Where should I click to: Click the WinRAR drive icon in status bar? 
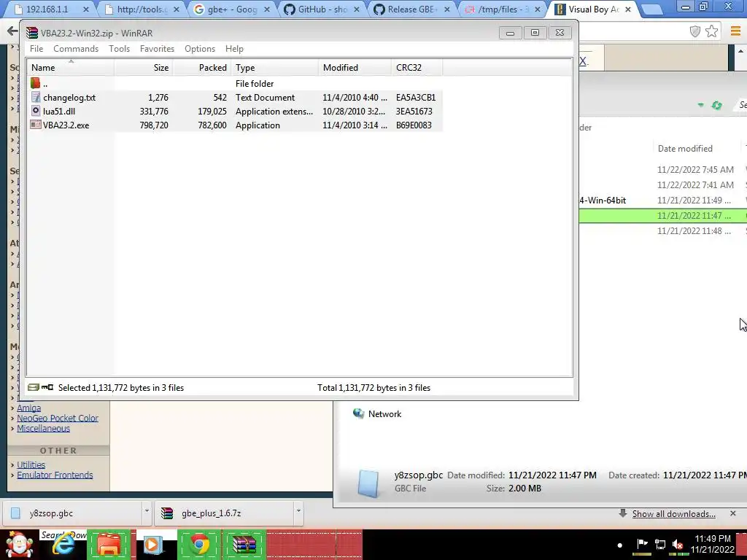(34, 387)
